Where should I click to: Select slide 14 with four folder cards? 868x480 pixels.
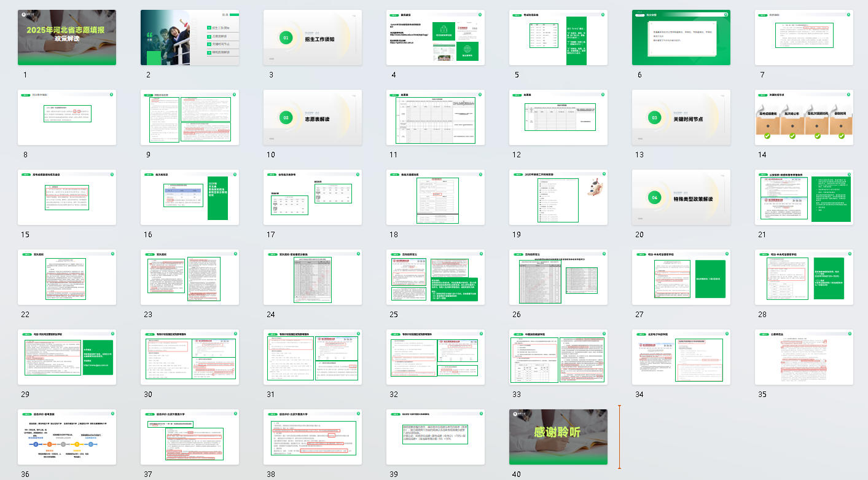point(803,117)
